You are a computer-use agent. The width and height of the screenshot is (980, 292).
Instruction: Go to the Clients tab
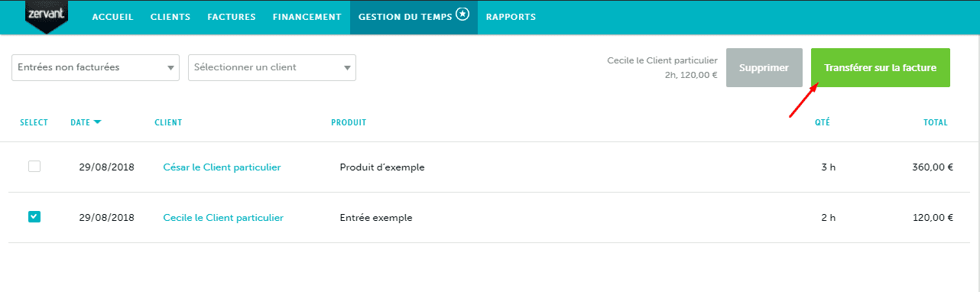tap(170, 17)
